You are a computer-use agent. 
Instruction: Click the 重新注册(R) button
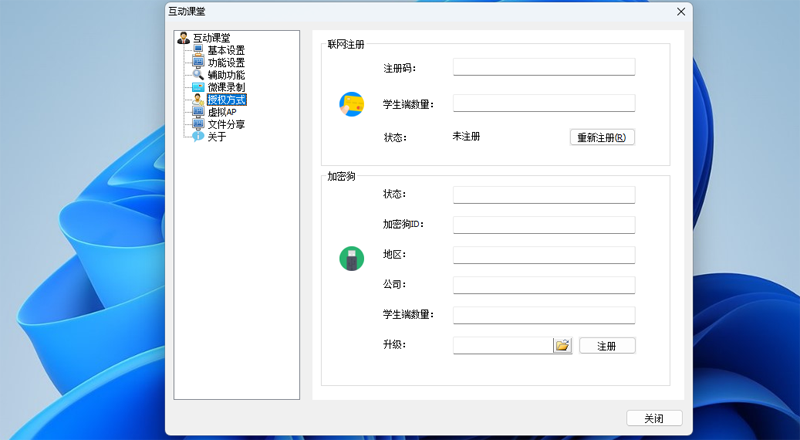(x=602, y=137)
